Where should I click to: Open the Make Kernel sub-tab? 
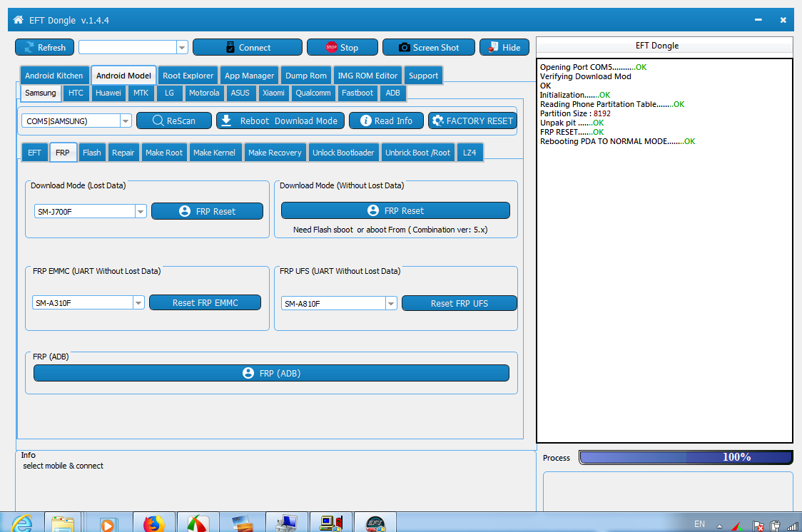214,153
